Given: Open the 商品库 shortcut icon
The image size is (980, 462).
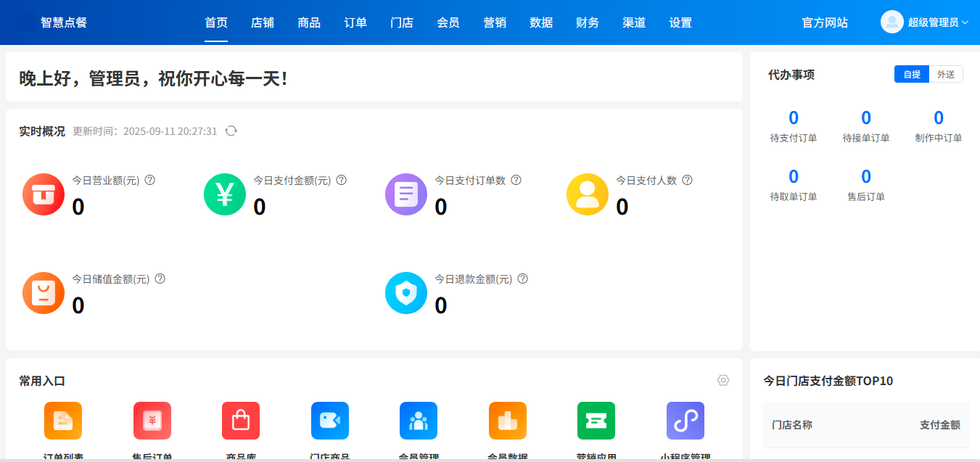Looking at the screenshot, I should pyautogui.click(x=241, y=421).
